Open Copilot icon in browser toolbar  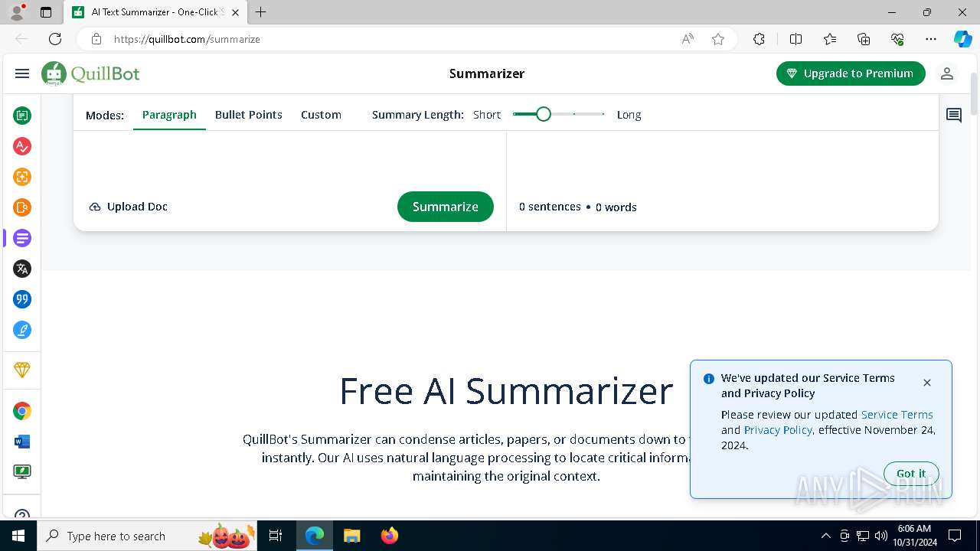pos(962,39)
